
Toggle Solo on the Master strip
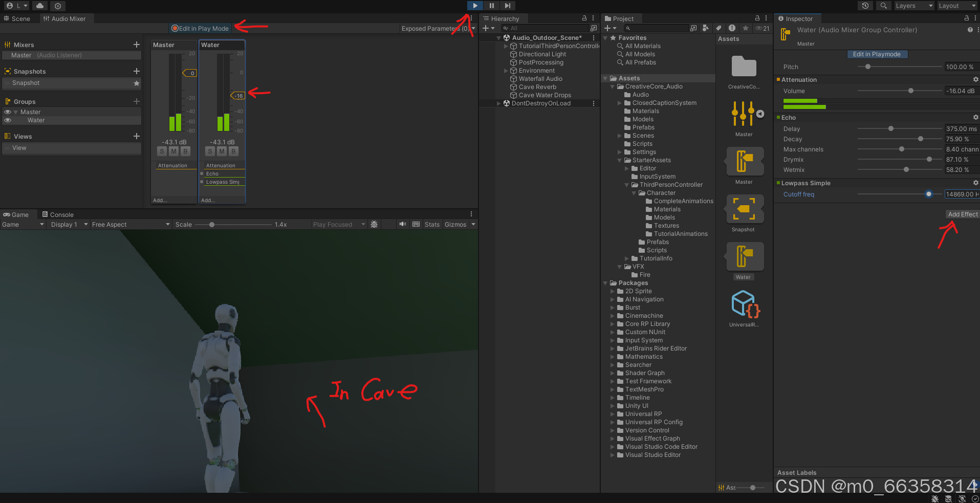(162, 151)
